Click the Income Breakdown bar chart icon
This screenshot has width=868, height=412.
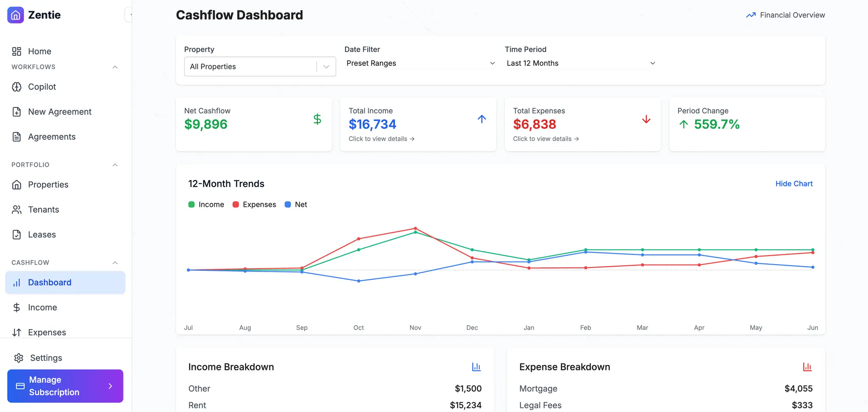pyautogui.click(x=476, y=367)
